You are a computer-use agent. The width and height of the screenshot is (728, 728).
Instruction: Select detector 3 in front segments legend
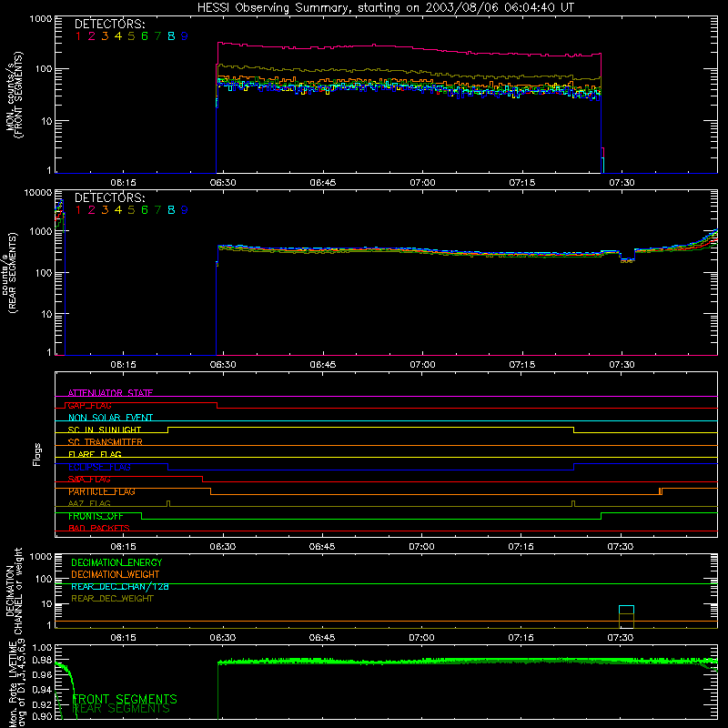[x=105, y=36]
